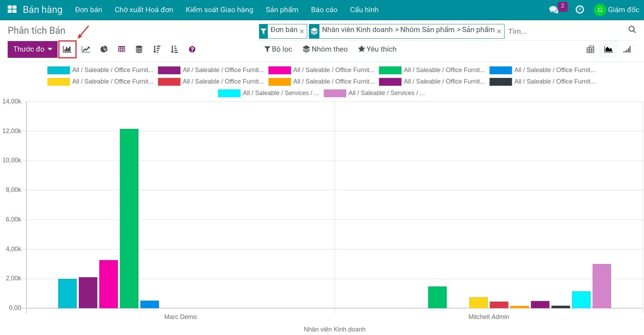644x335 pixels.
Task: Click the Yêu thích favorites button
Action: 377,49
